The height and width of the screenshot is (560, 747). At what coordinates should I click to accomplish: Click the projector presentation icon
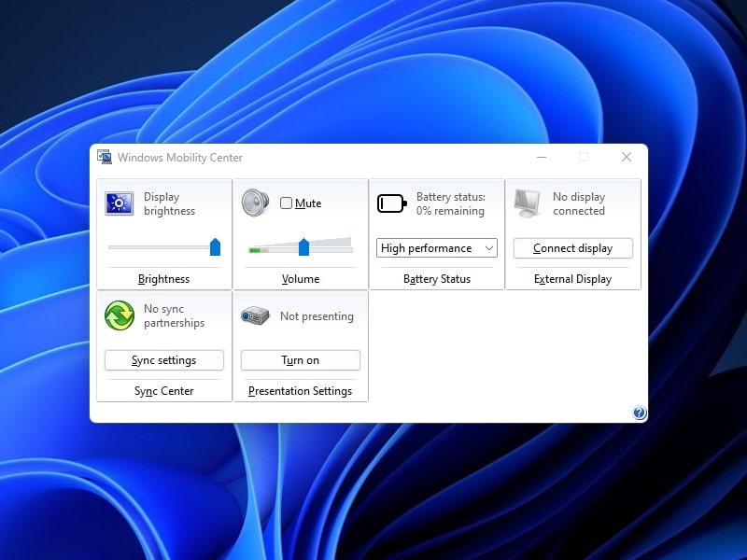[255, 315]
